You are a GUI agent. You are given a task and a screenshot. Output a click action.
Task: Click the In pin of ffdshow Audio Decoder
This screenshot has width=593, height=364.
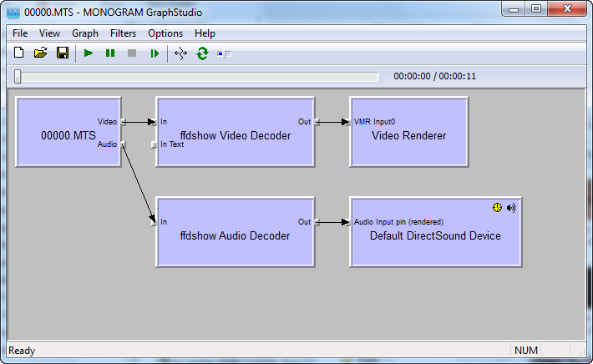[154, 222]
